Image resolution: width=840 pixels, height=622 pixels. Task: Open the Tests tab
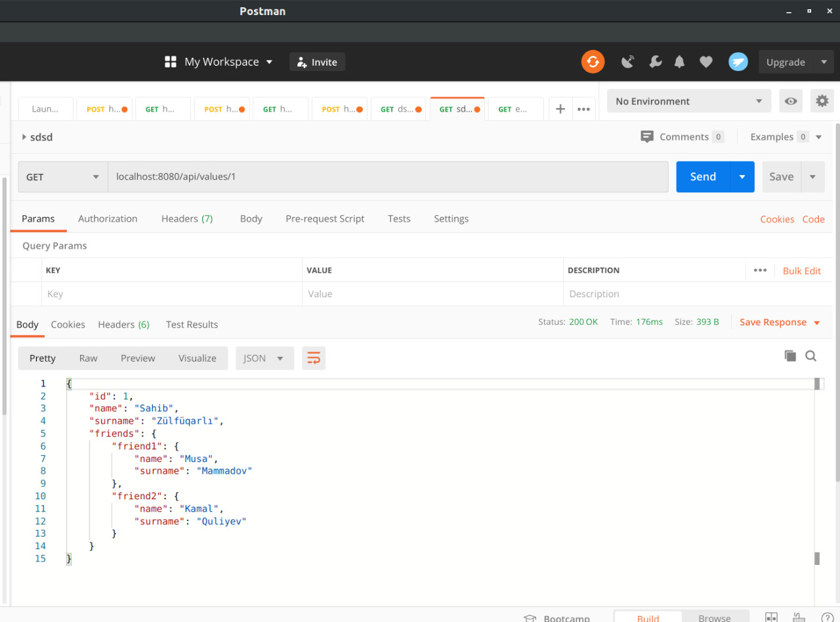pyautogui.click(x=399, y=218)
